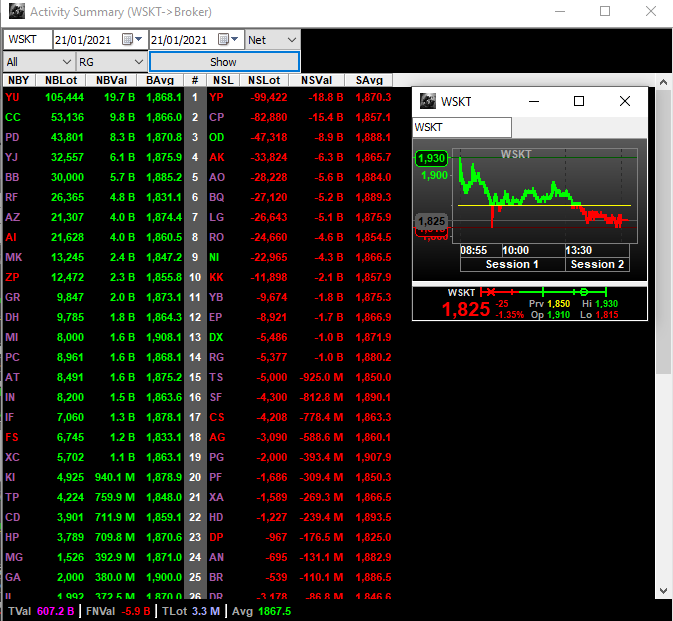Sort by the SAvg column header
The width and height of the screenshot is (673, 621).
(x=369, y=80)
